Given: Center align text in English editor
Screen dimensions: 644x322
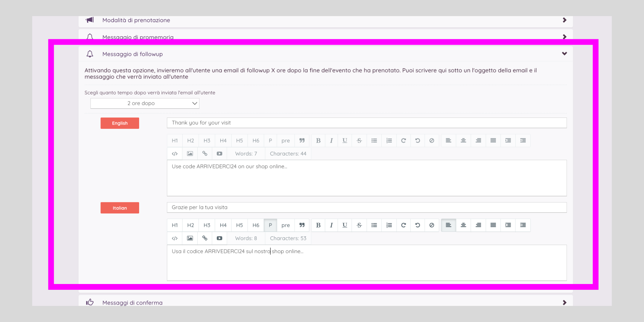Looking at the screenshot, I should pos(463,140).
